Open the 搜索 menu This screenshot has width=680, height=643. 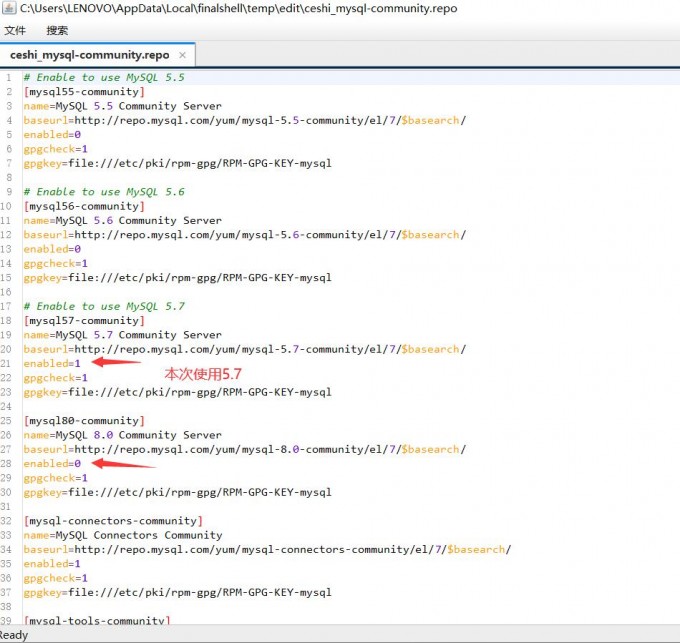pos(57,30)
